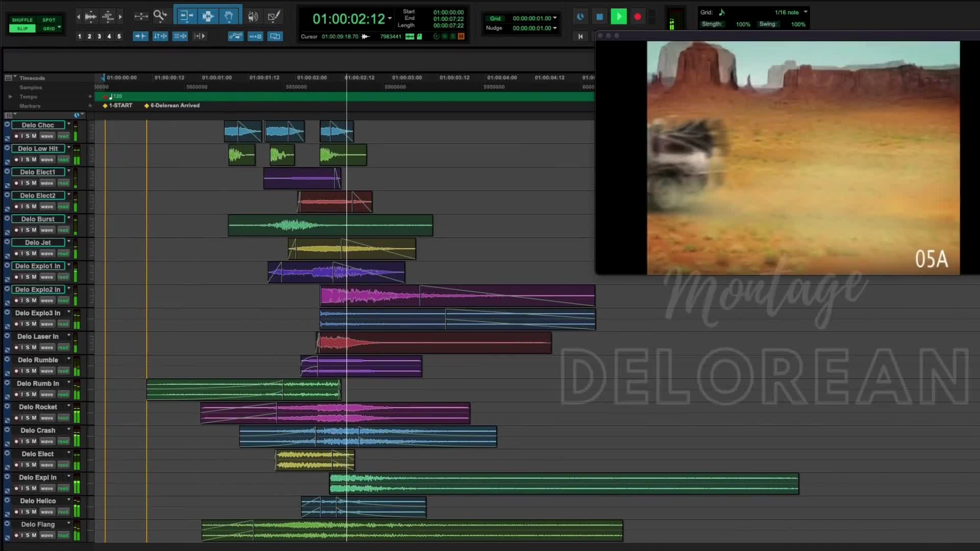Click the horizontal zoom toggle icon
The width and height of the screenshot is (980, 551).
click(x=140, y=16)
